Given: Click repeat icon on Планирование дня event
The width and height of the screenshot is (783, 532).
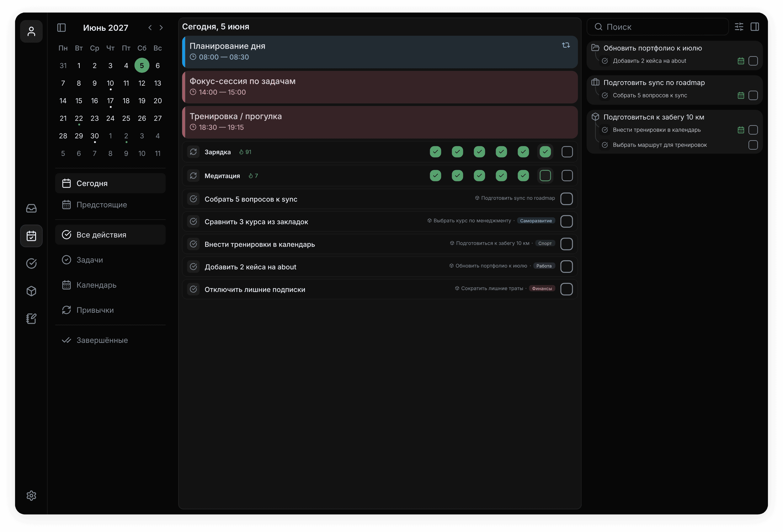Looking at the screenshot, I should click(x=566, y=45).
